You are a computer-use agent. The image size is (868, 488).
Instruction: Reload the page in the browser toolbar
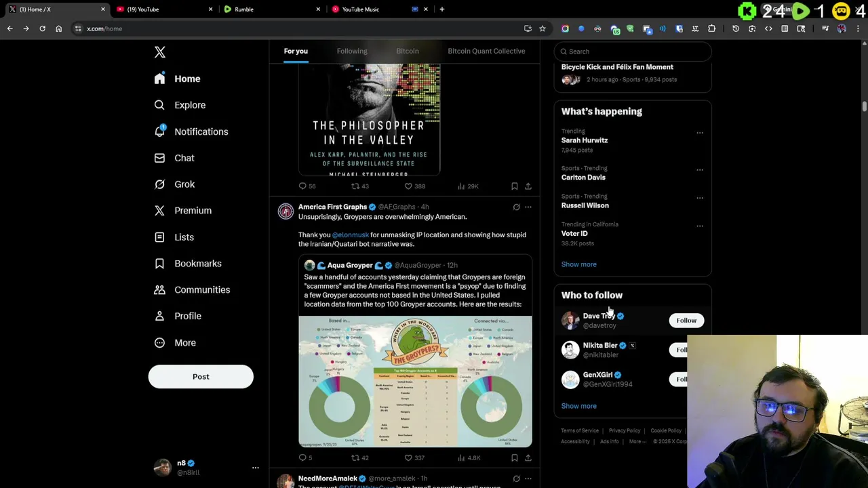[42, 28]
